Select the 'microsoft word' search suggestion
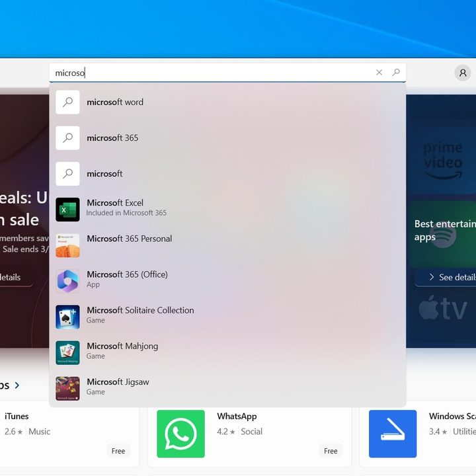This screenshot has width=476, height=476. [x=227, y=102]
